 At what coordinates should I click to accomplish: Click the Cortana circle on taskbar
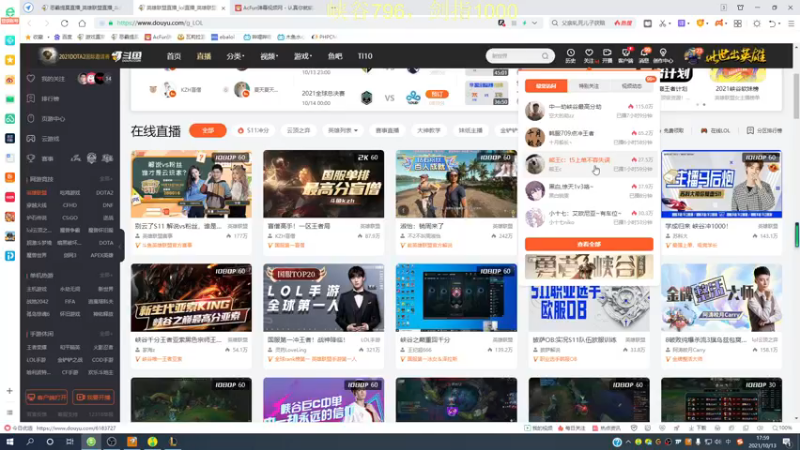coord(50,442)
